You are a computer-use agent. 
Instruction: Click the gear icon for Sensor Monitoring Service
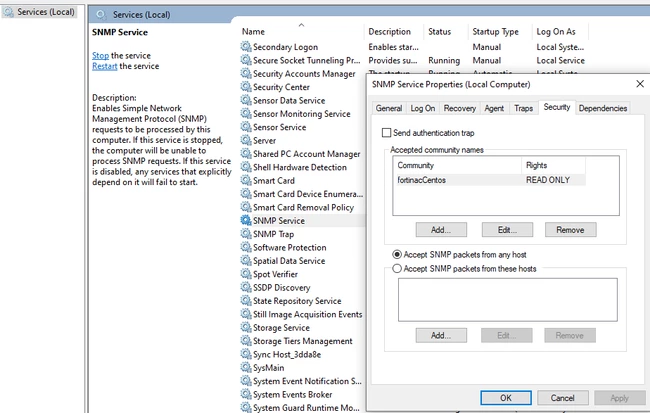(246, 113)
